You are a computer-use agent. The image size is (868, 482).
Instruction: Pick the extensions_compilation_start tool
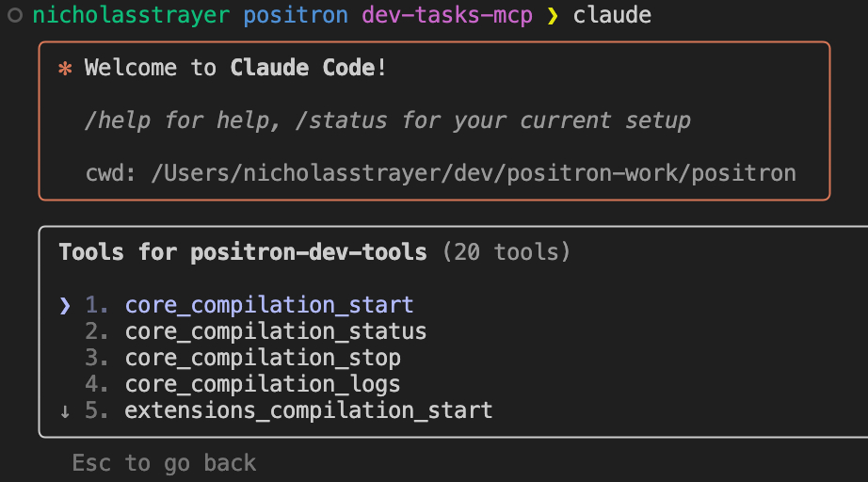pos(309,410)
